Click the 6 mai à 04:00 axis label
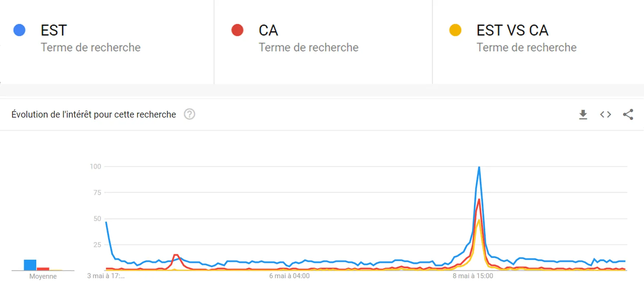This screenshot has height=284, width=644. pos(289,276)
